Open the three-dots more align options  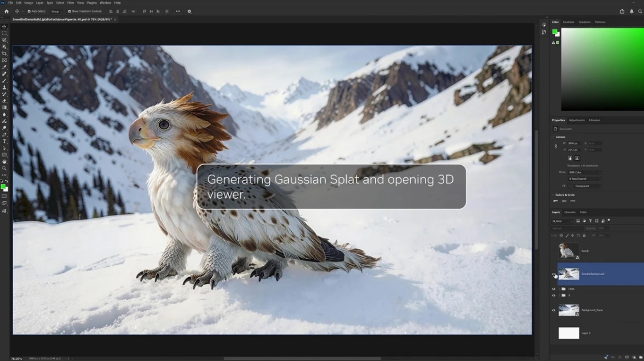[x=178, y=11]
